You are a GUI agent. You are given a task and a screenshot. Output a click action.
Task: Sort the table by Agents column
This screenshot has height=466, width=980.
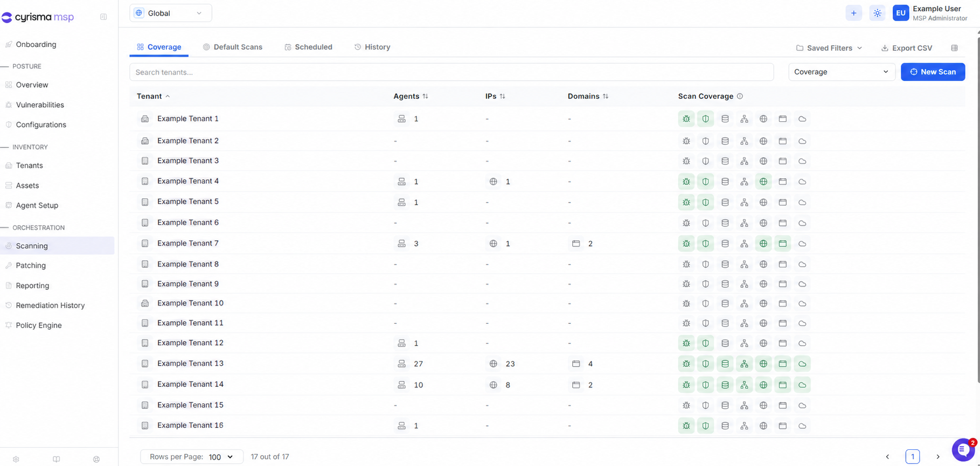click(x=411, y=96)
